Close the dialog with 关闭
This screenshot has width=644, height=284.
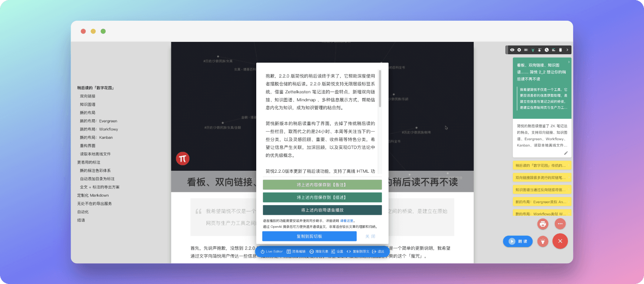370,236
